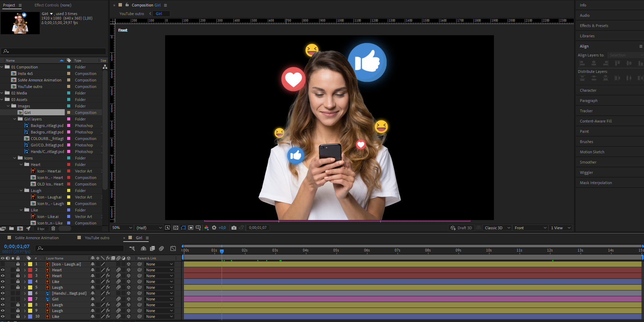Viewport: 644px width, 322px height.
Task: Open the Graph Editor
Action: click(173, 248)
